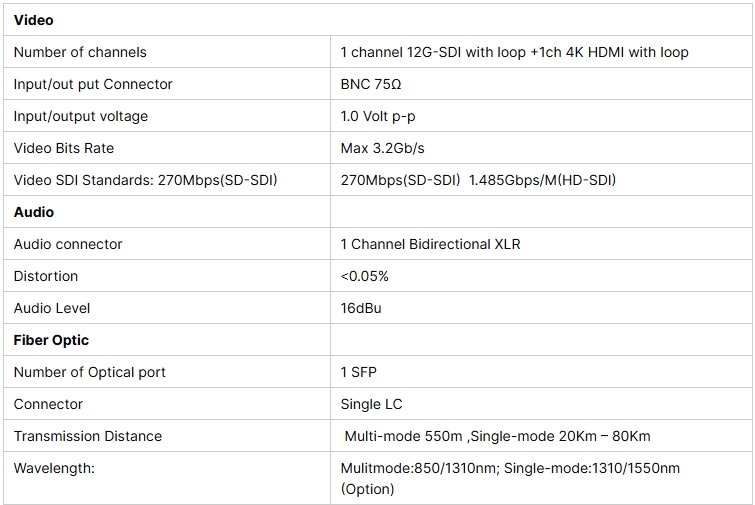
Task: Click the Video section header
Action: (x=33, y=20)
